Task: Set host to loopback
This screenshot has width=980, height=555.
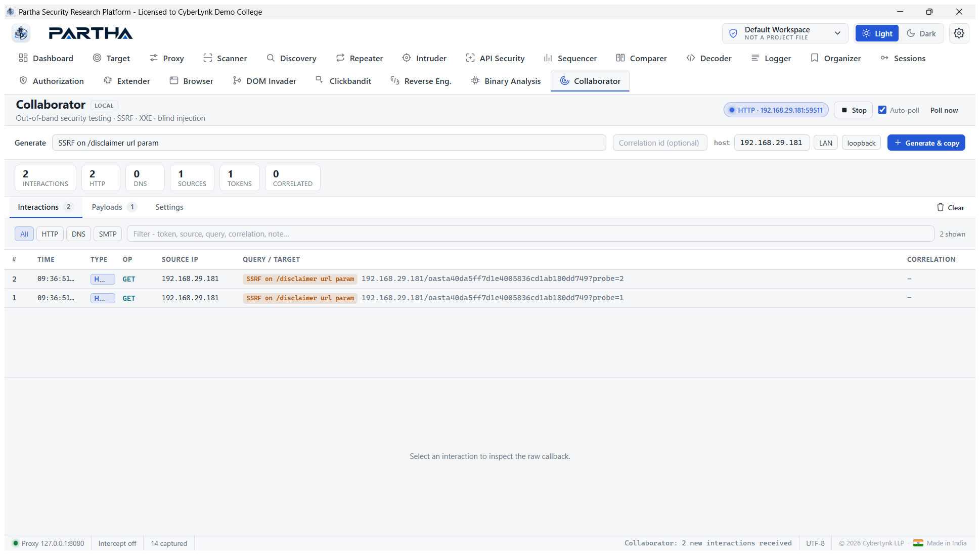Action: click(x=861, y=143)
